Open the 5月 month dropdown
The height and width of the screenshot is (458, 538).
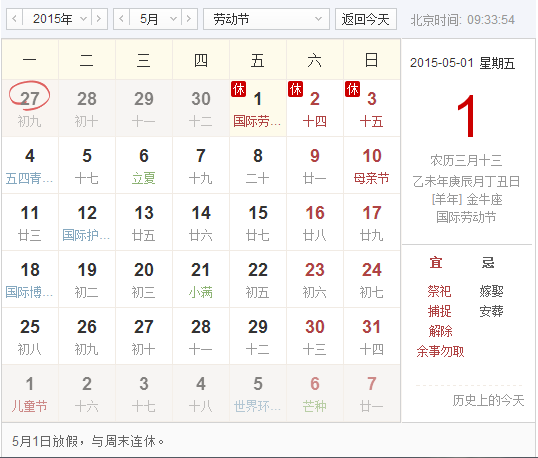click(155, 19)
